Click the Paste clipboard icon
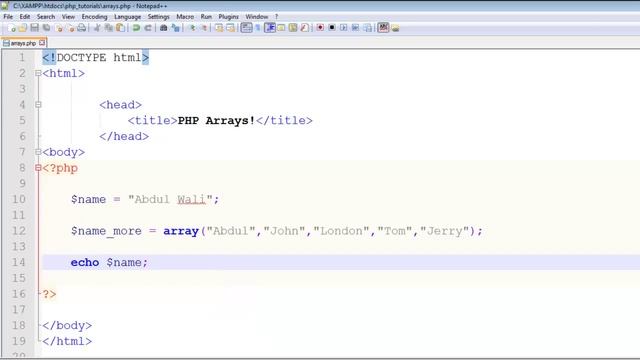Viewport: 640px width, 360px height. point(120,28)
